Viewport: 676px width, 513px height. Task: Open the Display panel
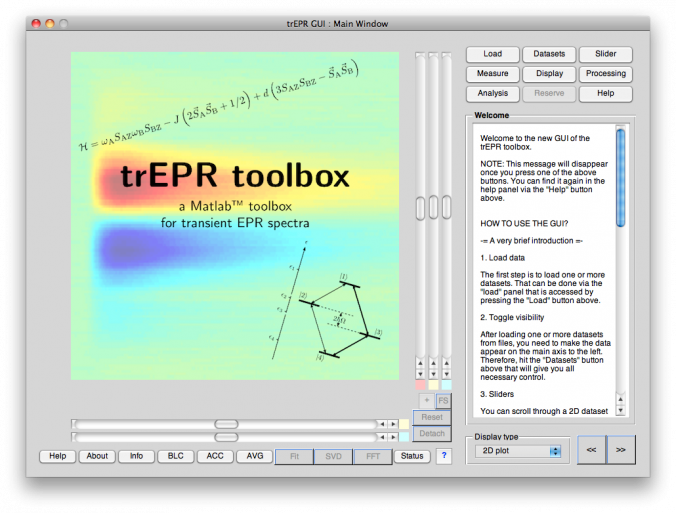point(549,74)
